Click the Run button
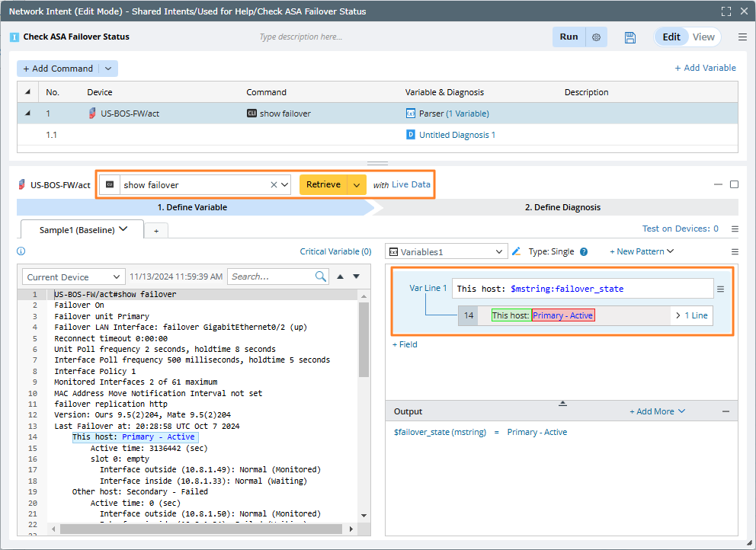 pyautogui.click(x=569, y=37)
